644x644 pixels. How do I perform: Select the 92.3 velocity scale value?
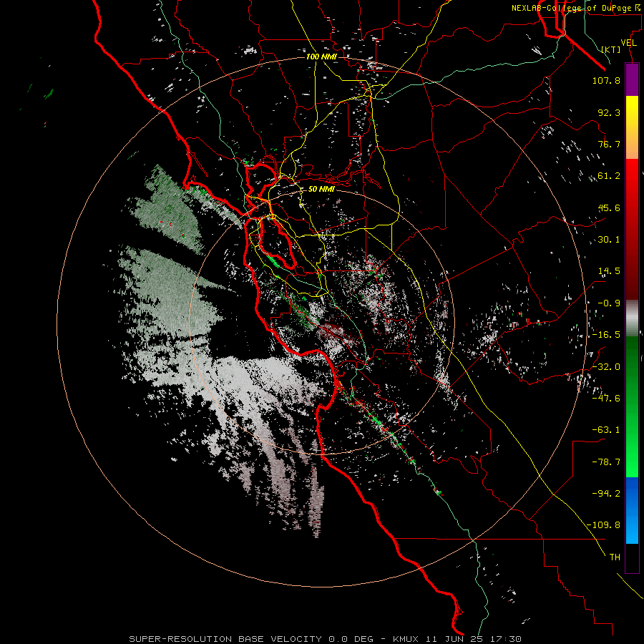coord(609,112)
